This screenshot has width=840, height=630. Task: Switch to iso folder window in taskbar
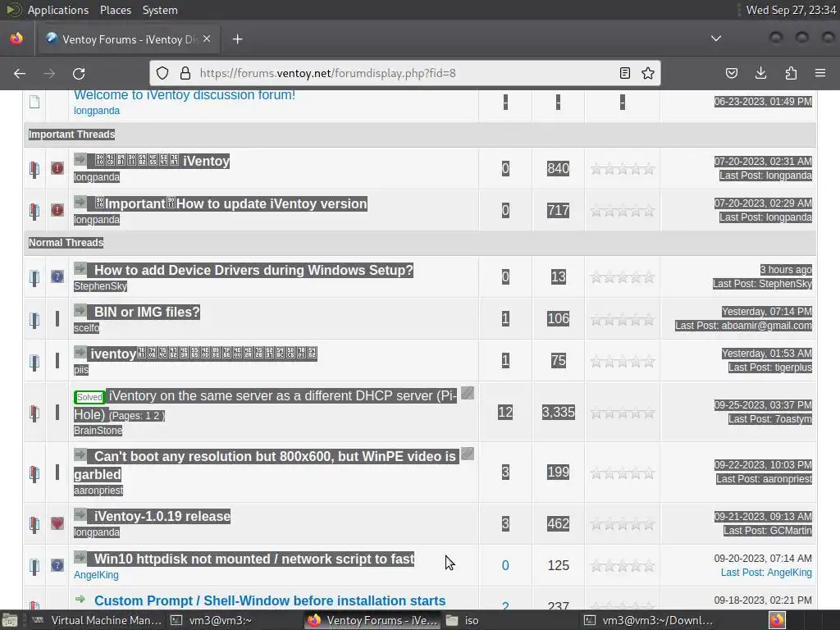click(463, 620)
